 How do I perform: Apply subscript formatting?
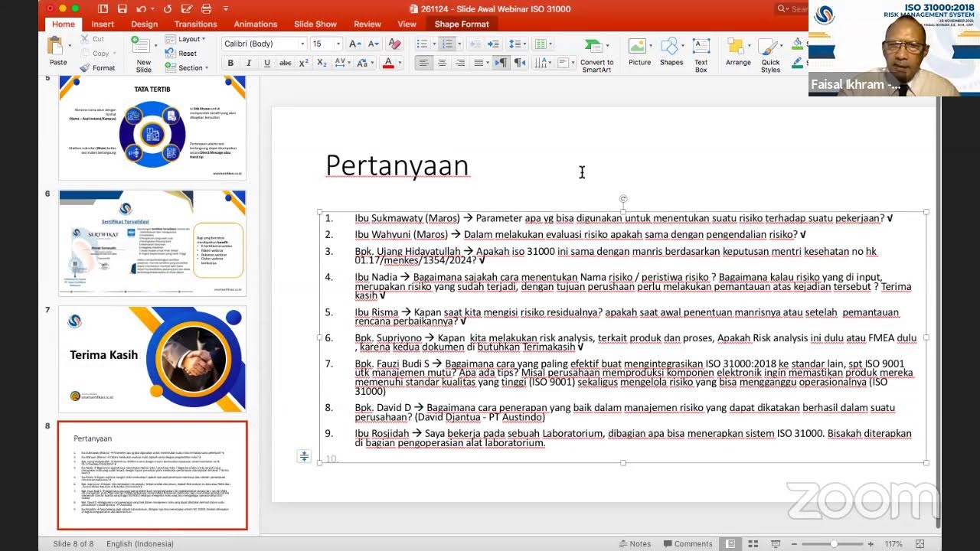pyautogui.click(x=322, y=63)
